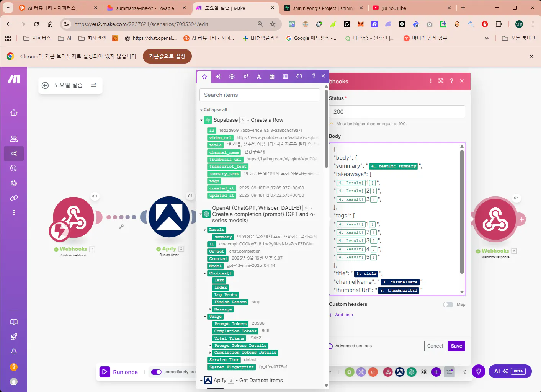Viewport: 541px width, 392px height.
Task: Select the video_url variable pill
Action: click(220, 138)
